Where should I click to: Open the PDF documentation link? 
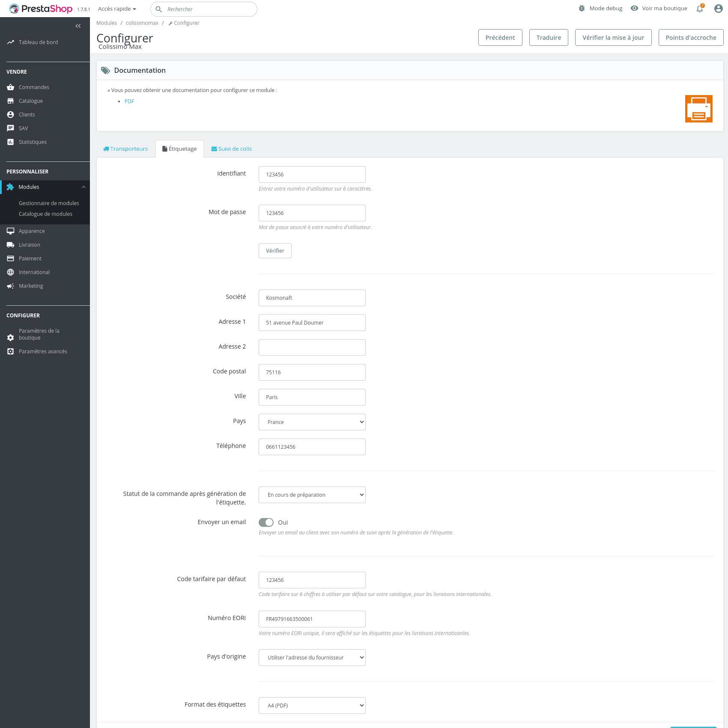coord(129,101)
